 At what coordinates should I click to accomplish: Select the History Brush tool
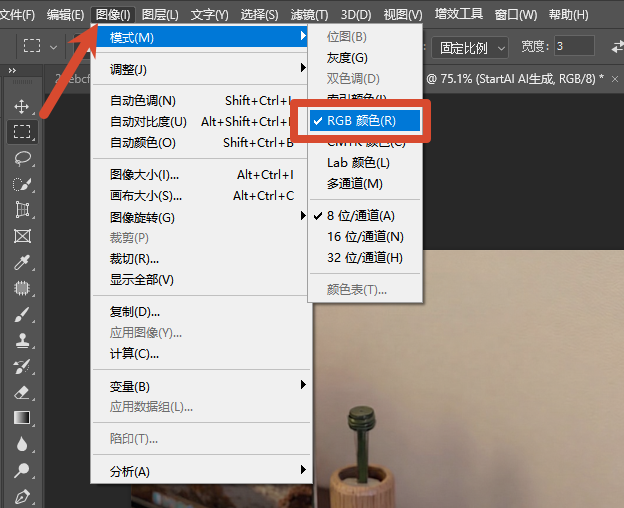pyautogui.click(x=21, y=366)
